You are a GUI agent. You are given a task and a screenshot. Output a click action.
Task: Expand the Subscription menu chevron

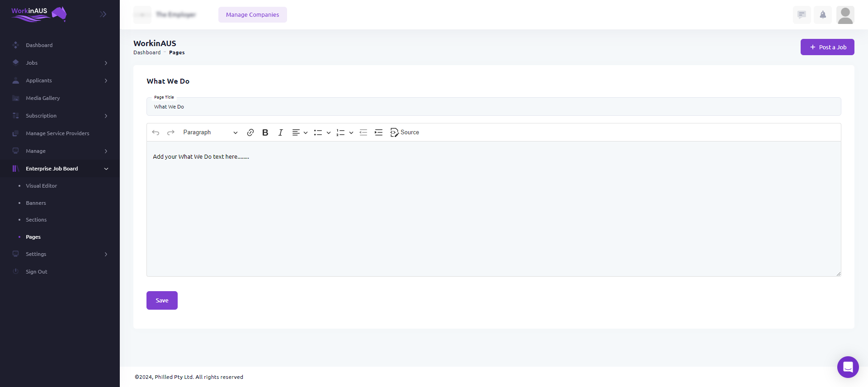(106, 116)
